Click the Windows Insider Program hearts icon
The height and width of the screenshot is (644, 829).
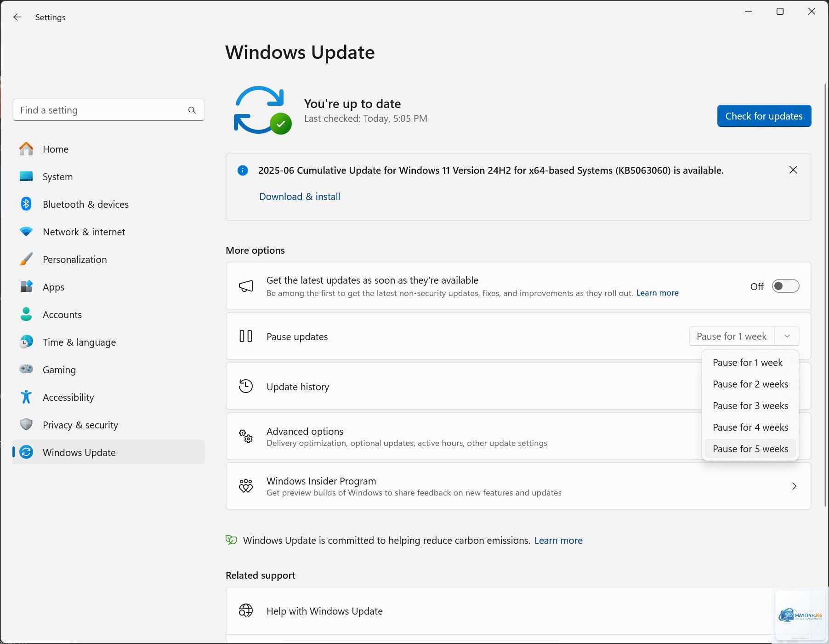[x=246, y=486]
